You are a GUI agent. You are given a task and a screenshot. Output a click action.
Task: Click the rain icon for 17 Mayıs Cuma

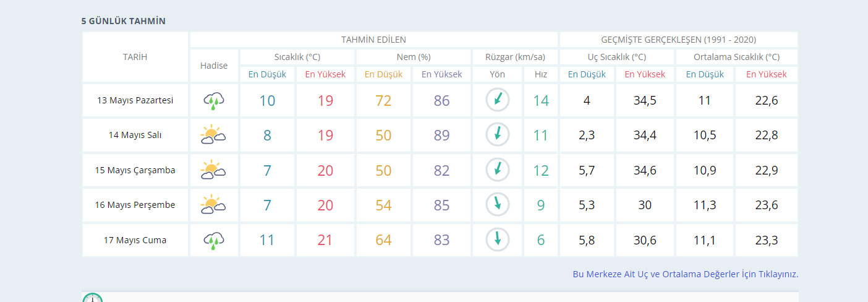213,240
